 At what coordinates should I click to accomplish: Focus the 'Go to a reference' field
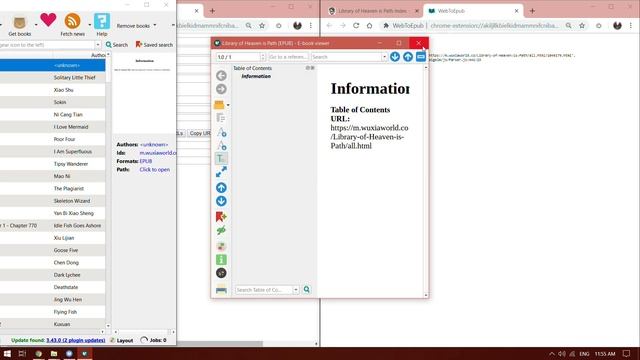tap(288, 57)
